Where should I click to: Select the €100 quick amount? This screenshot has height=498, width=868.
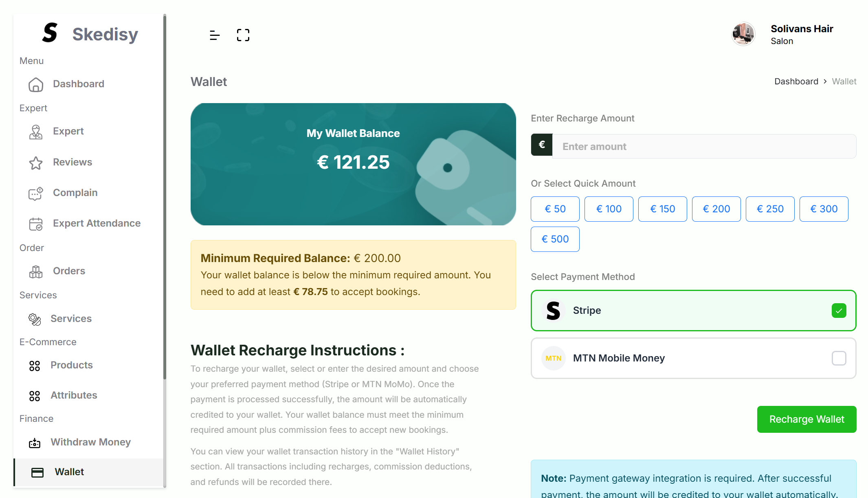tap(609, 209)
